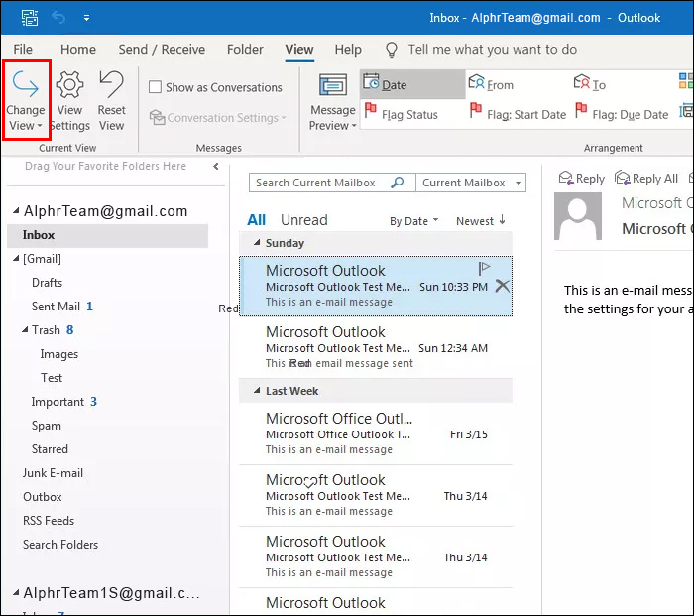This screenshot has width=694, height=616.
Task: Collapse the folder pane arrow
Action: pos(216,166)
